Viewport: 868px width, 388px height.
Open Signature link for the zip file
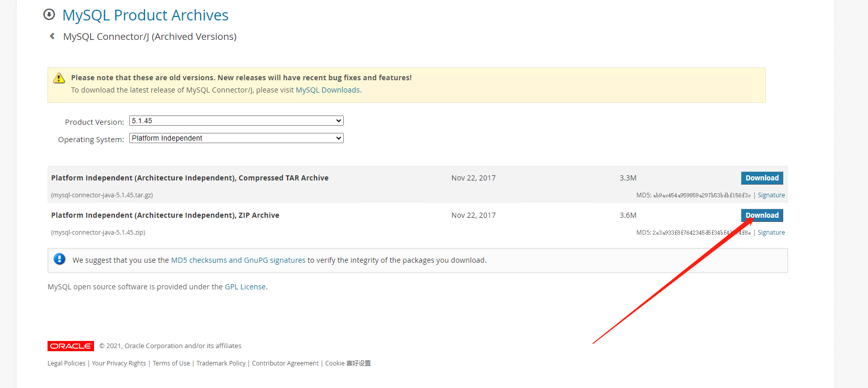(771, 233)
